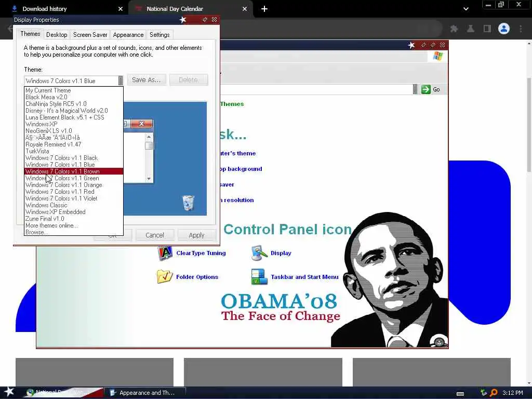Image resolution: width=532 pixels, height=399 pixels.
Task: Pick the Windows XP theme entry
Action: coord(74,124)
